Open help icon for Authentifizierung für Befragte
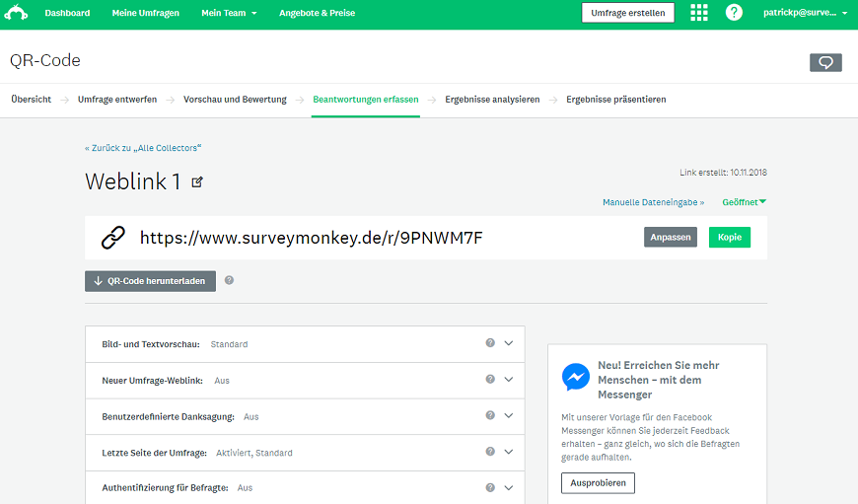 click(x=490, y=487)
